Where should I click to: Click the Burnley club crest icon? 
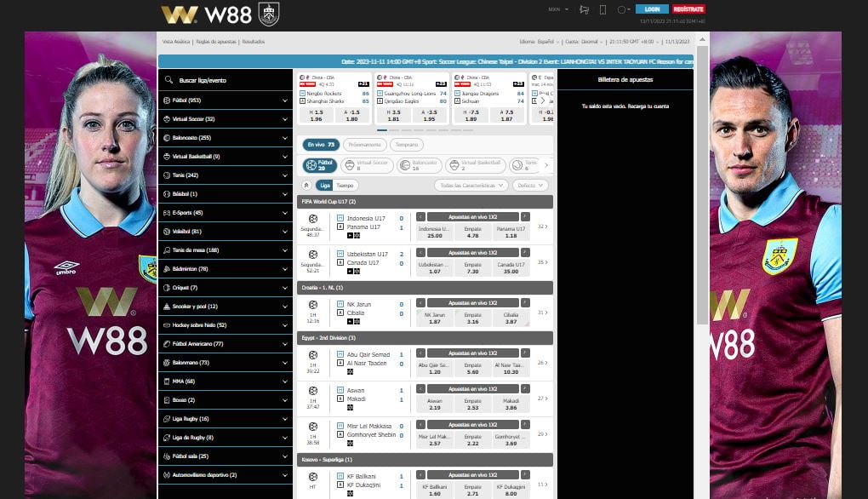click(268, 14)
